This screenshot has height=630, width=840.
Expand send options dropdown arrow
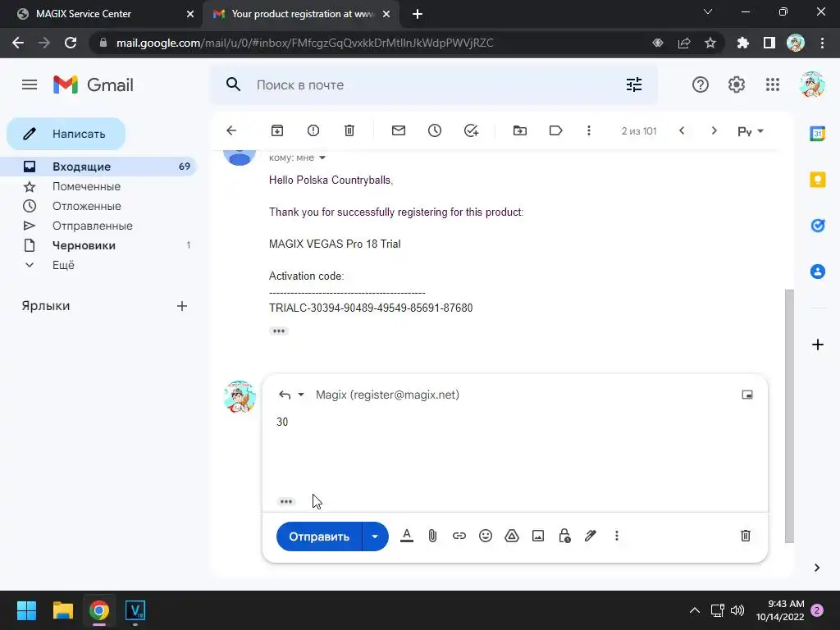click(375, 536)
